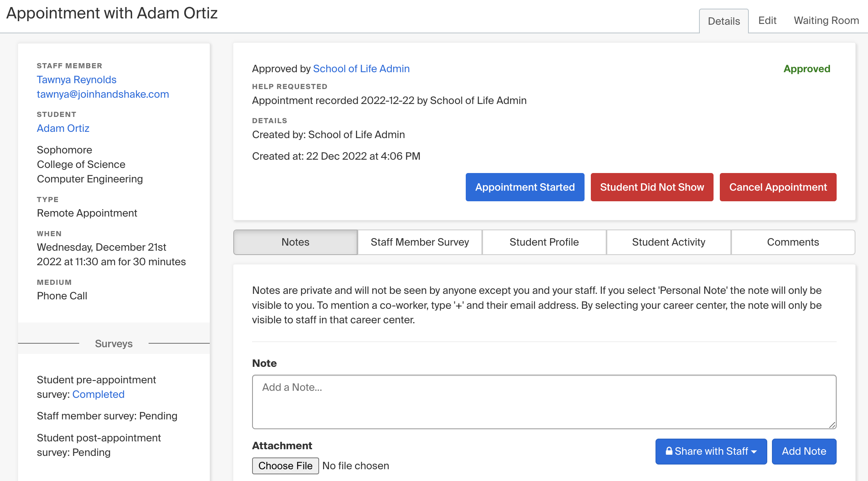Screen dimensions: 868x481
Task: Open Tawnya Reynolds' staff profile
Action: pyautogui.click(x=76, y=80)
